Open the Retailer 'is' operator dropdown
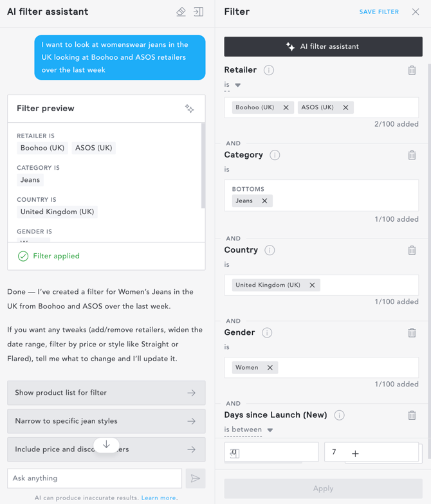 [233, 85]
